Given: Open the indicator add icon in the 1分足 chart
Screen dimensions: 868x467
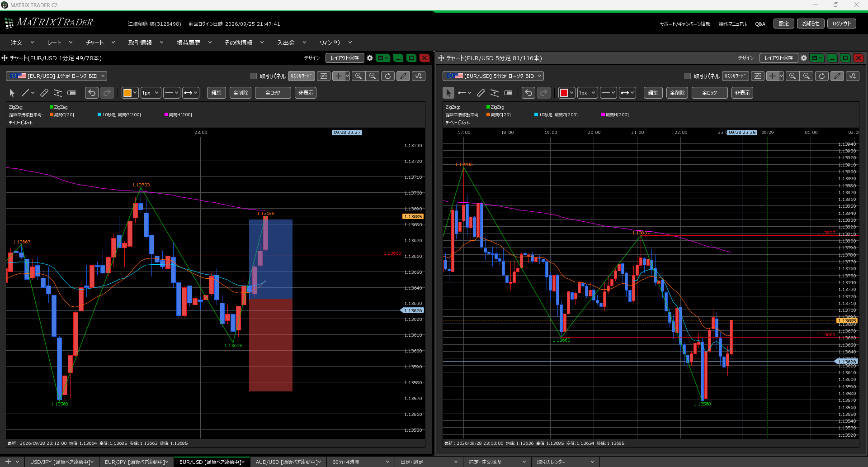Looking at the screenshot, I should point(419,76).
